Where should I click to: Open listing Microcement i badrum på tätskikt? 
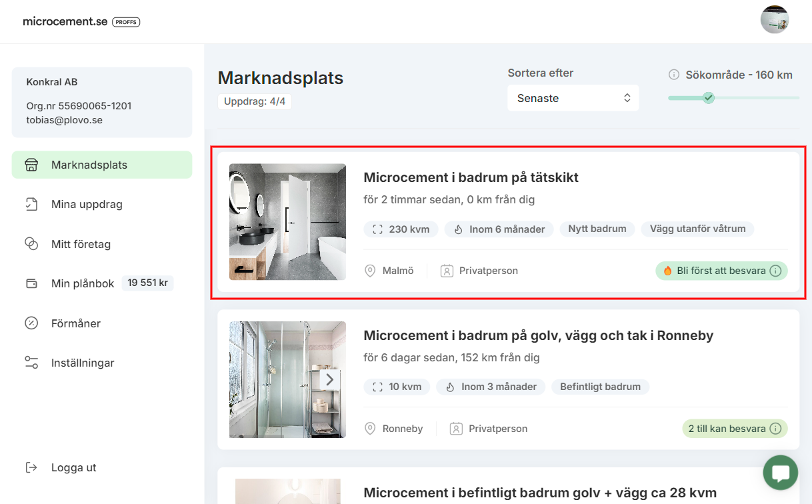(471, 177)
